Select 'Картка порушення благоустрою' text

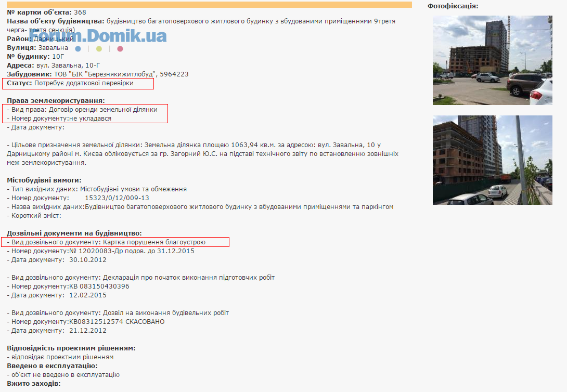(154, 242)
